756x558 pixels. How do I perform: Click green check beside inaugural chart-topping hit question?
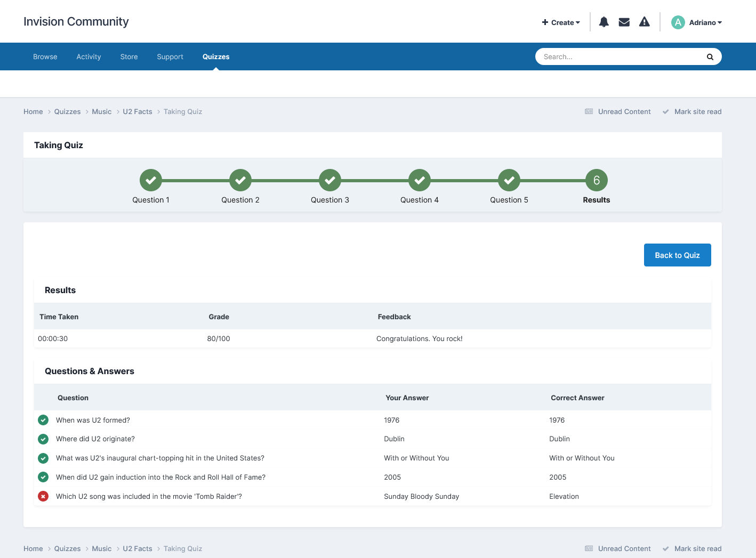(x=43, y=458)
